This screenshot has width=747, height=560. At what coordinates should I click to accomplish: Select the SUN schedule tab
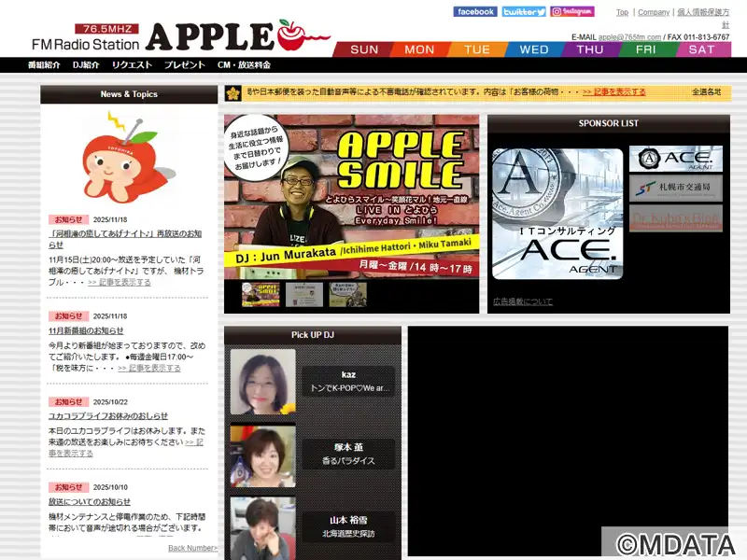click(x=364, y=49)
